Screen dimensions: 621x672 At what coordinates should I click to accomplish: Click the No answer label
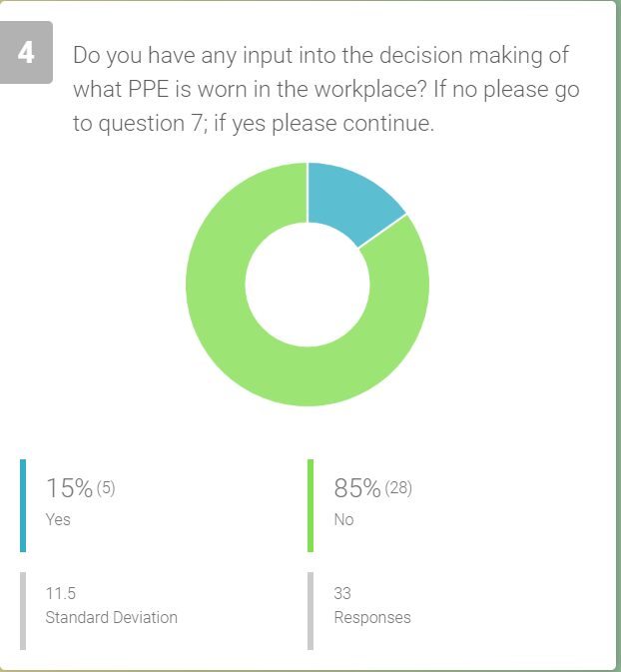343,519
